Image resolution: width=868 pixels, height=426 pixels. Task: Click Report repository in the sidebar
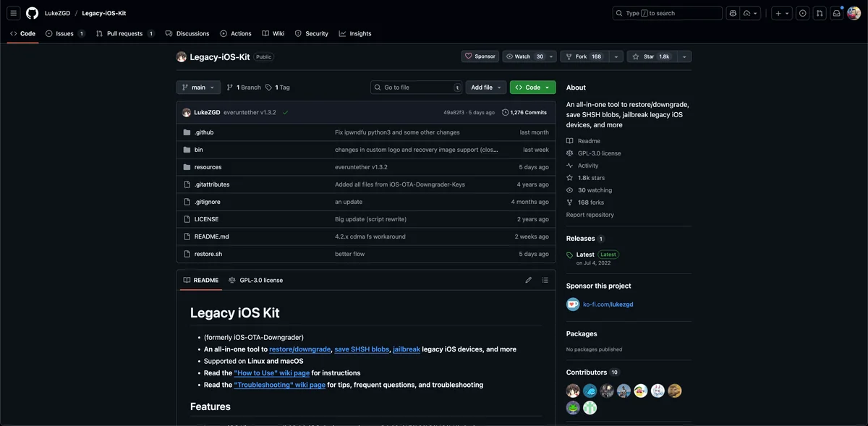click(x=590, y=215)
